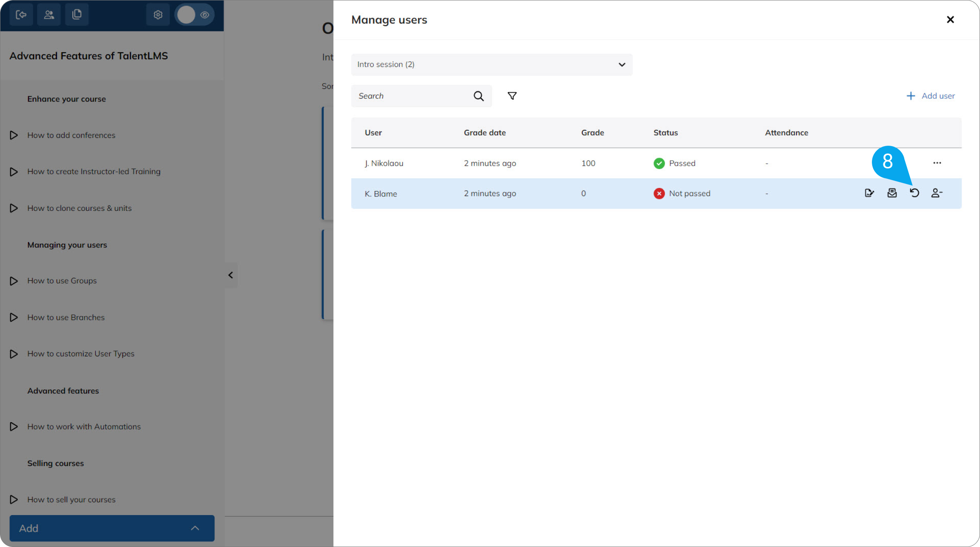Sort by the Grade column header
Screen dimensions: 980x547
(x=593, y=132)
